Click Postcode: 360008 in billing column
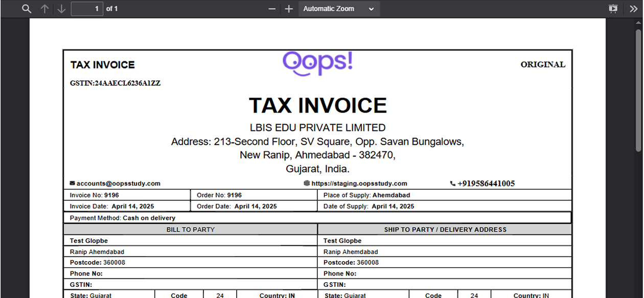The height and width of the screenshot is (298, 644). point(98,263)
